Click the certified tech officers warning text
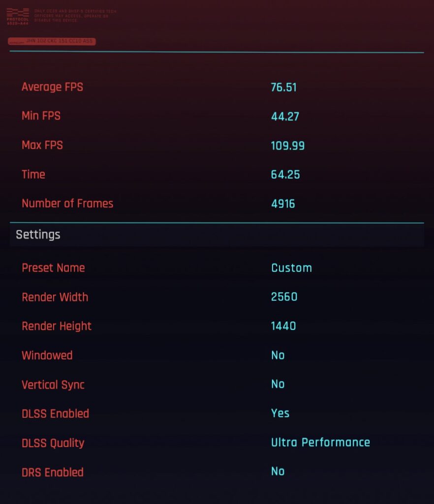 click(x=75, y=14)
